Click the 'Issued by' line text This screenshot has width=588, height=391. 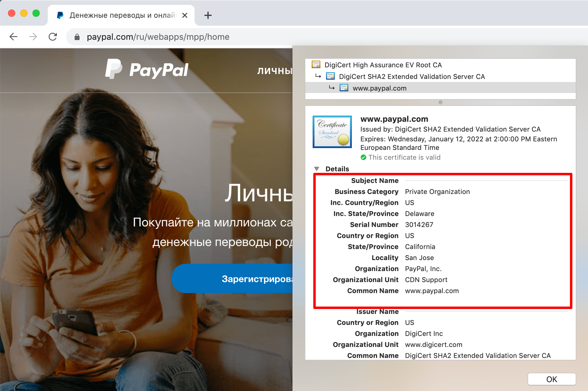pyautogui.click(x=450, y=129)
